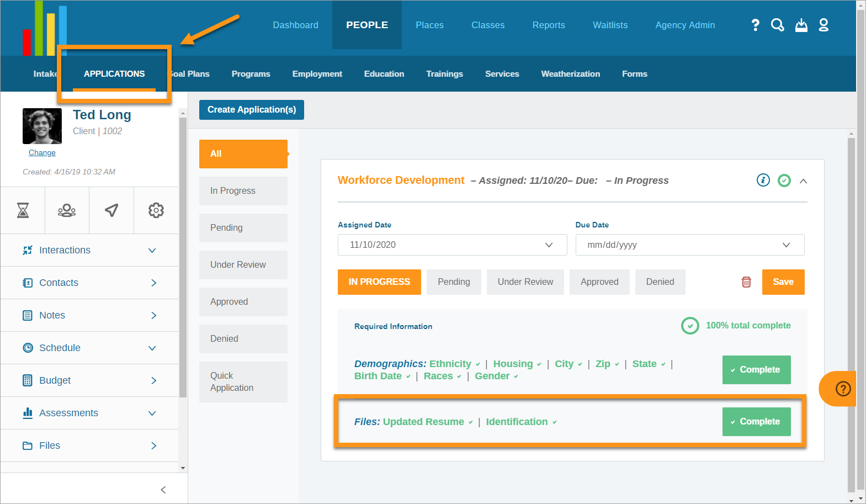
Task: Expand the Contacts section arrow
Action: [154, 283]
